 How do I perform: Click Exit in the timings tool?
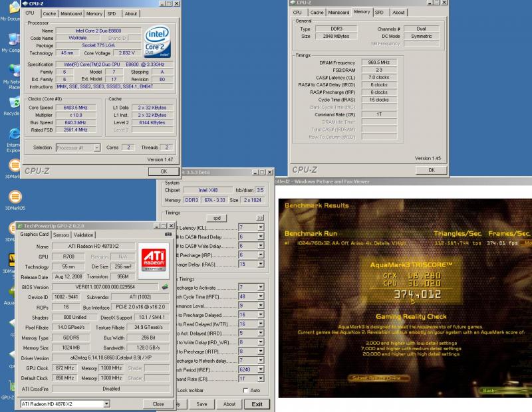click(x=257, y=404)
